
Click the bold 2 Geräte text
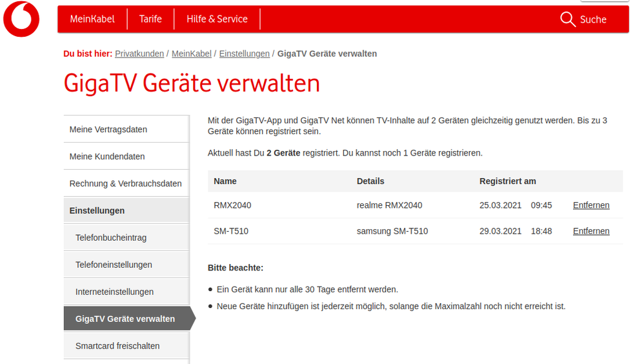[283, 153]
